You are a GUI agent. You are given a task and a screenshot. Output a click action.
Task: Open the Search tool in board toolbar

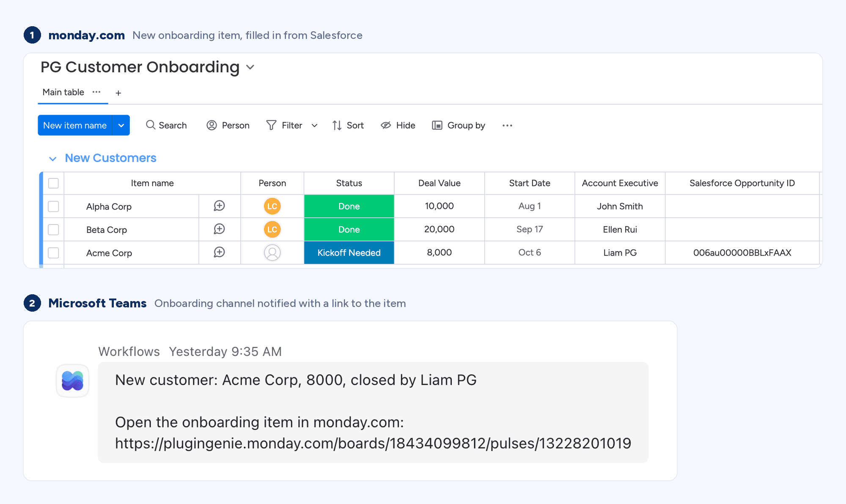pyautogui.click(x=166, y=125)
